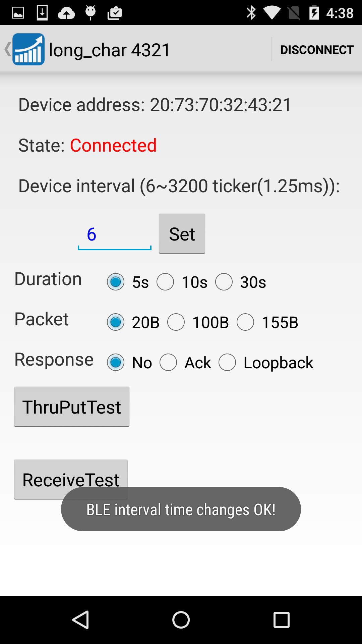This screenshot has width=362, height=644.
Task: Tap the cloud upload notification icon
Action: (x=66, y=13)
